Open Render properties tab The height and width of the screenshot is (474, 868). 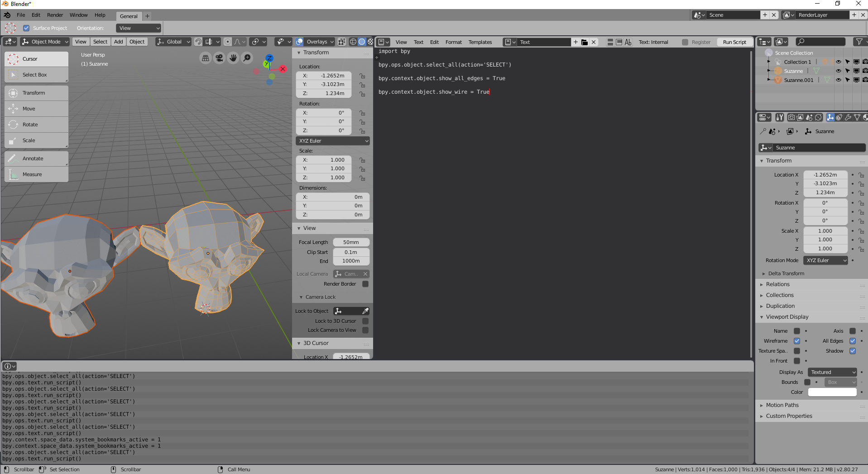[x=791, y=117]
